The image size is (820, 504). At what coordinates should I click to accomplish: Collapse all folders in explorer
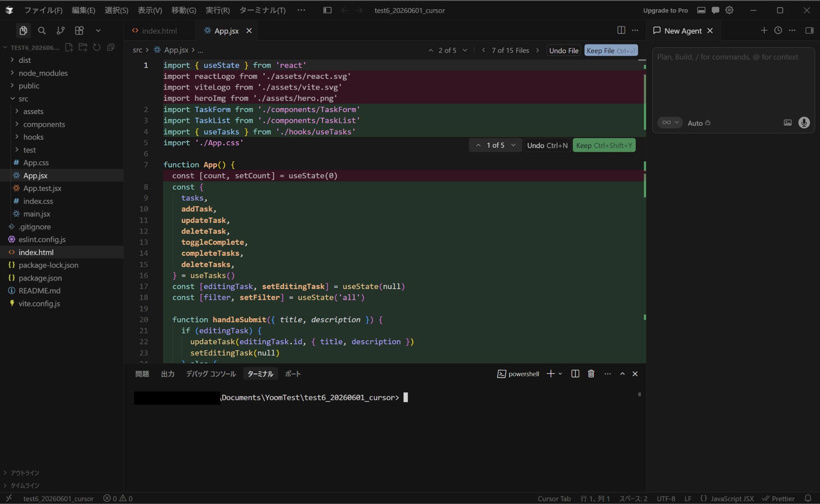[x=111, y=47]
